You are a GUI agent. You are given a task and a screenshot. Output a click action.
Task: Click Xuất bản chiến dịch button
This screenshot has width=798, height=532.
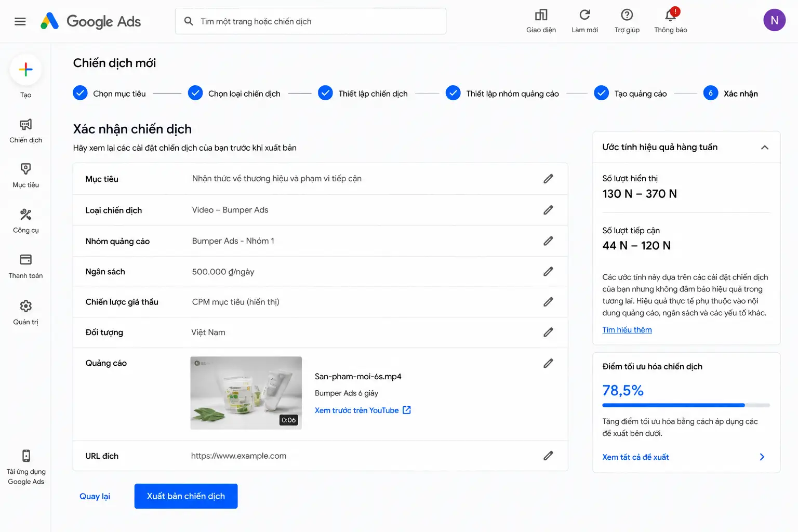tap(186, 496)
